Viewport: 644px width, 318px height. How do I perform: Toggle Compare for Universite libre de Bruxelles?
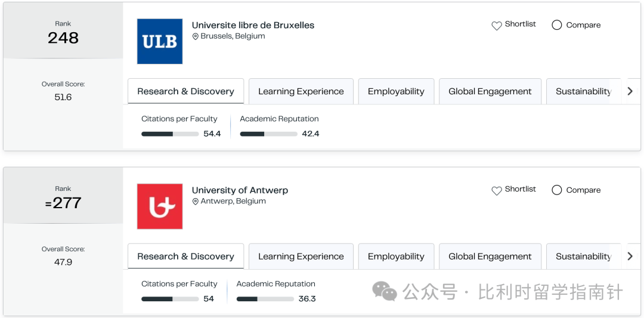coord(556,25)
